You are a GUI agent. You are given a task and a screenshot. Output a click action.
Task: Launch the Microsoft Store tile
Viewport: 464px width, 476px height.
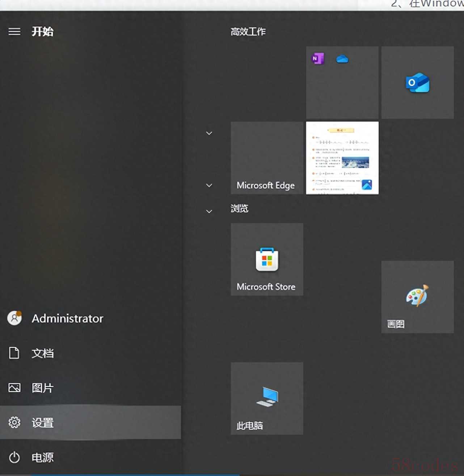point(267,259)
